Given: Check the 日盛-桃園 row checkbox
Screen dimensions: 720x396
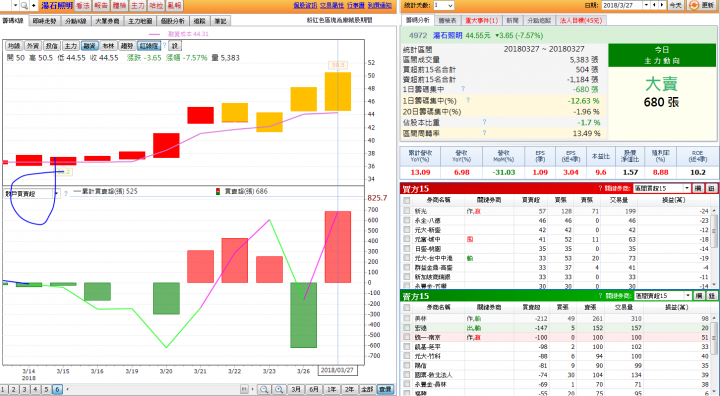Looking at the screenshot, I should [x=406, y=249].
